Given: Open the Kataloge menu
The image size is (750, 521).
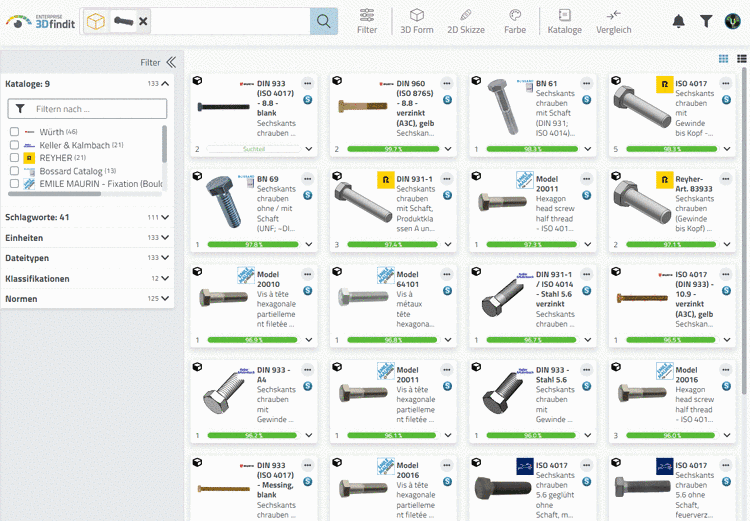Looking at the screenshot, I should point(564,22).
